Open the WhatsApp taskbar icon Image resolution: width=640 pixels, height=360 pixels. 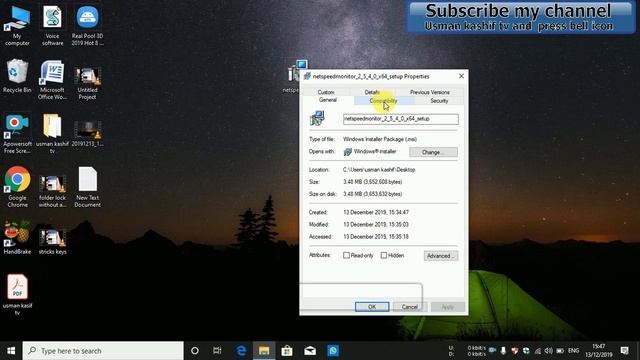point(333,351)
